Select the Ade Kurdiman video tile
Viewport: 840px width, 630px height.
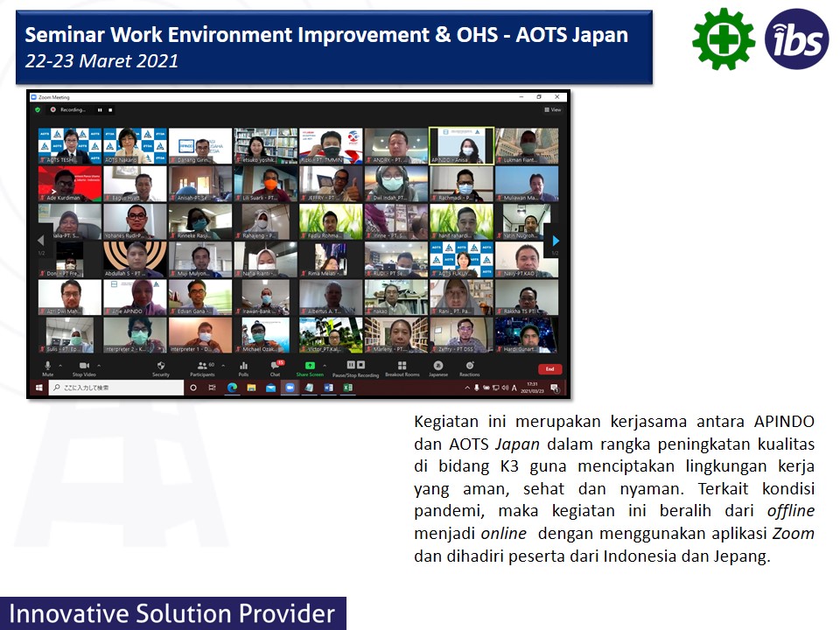[x=70, y=183]
